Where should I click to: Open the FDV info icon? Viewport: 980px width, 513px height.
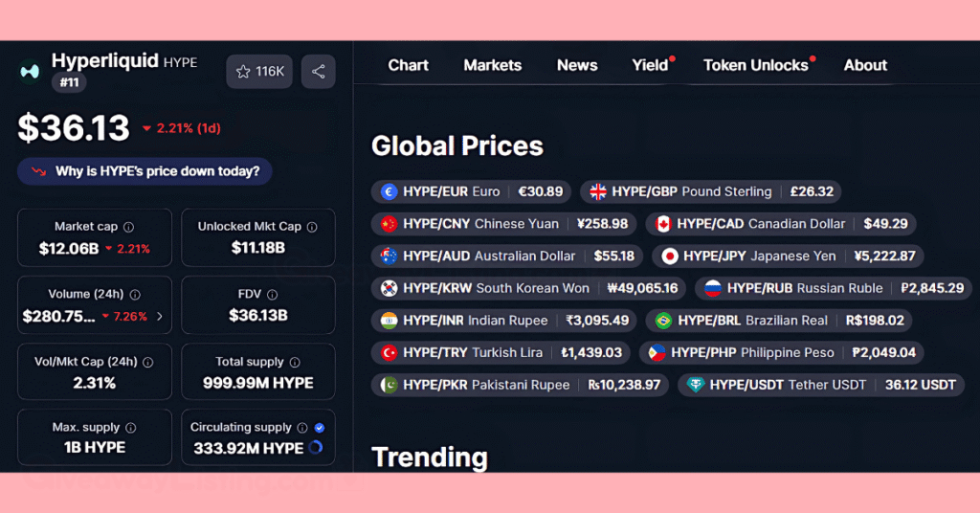pos(273,294)
